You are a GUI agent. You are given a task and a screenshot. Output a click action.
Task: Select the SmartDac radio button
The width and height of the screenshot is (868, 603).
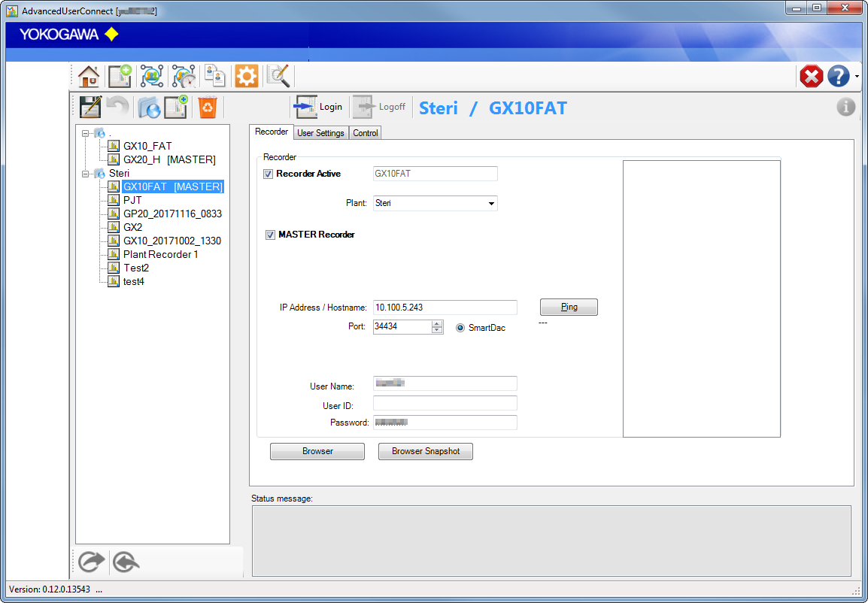(x=460, y=328)
